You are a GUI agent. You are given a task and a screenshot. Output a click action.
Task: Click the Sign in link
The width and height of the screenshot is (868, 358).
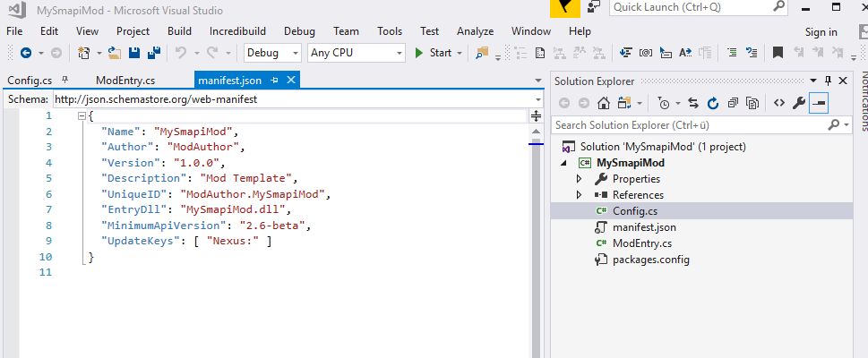click(x=821, y=32)
